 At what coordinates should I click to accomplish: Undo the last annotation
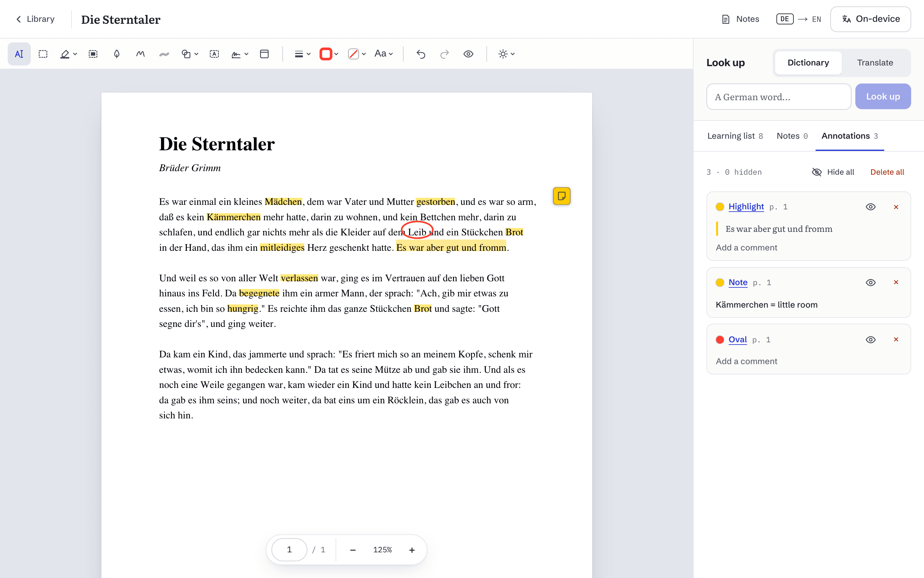[x=421, y=54]
